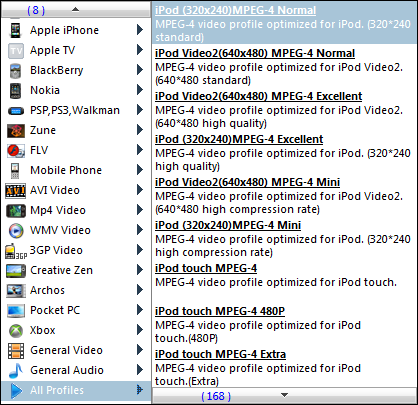Expand the Mobile Phone submenu arrow
418x405 pixels.
140,170
